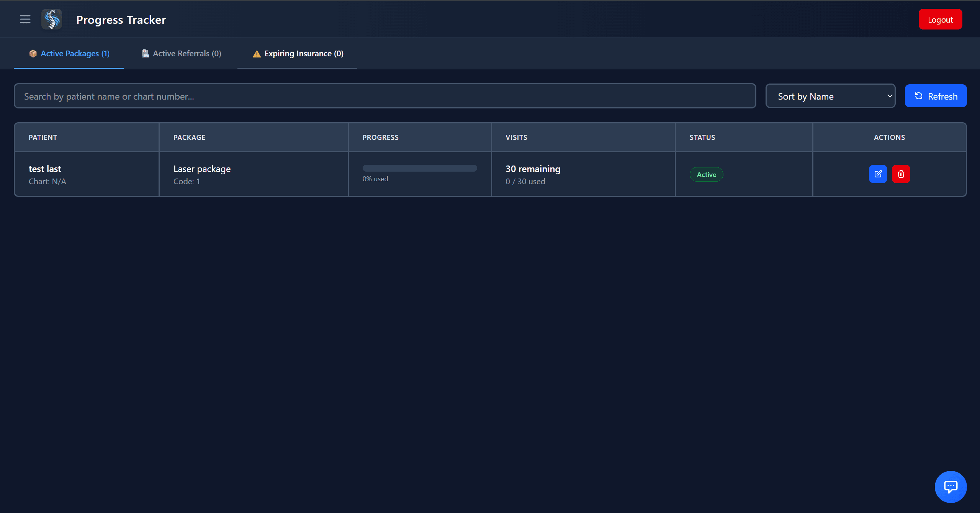This screenshot has height=513, width=980.
Task: Select the edit pencil icon for test last
Action: (x=878, y=174)
